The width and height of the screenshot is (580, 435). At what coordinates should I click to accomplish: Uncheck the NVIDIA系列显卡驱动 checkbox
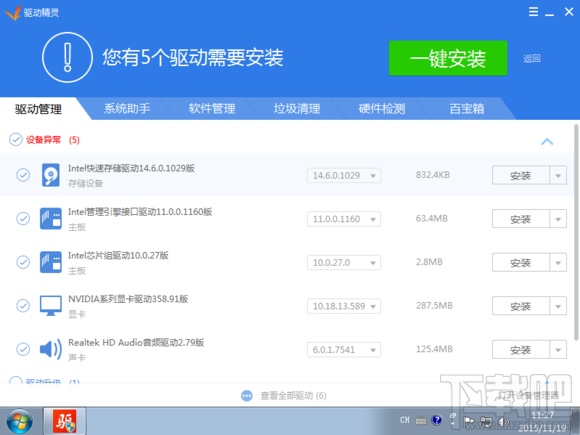(x=23, y=306)
